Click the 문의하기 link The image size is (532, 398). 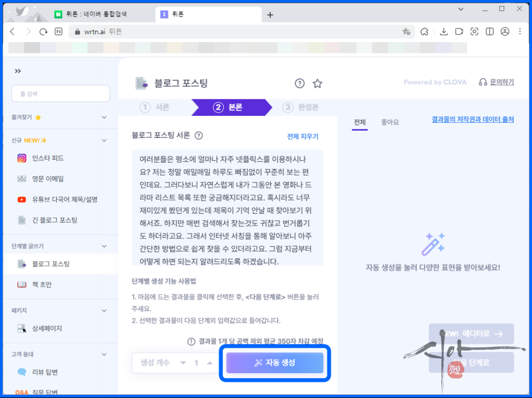coord(496,82)
